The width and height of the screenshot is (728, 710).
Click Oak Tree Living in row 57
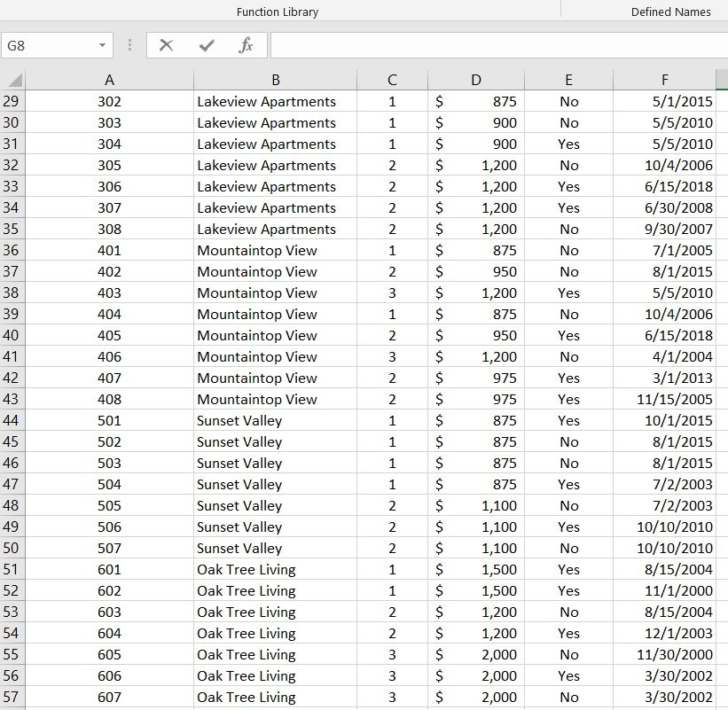(x=275, y=697)
